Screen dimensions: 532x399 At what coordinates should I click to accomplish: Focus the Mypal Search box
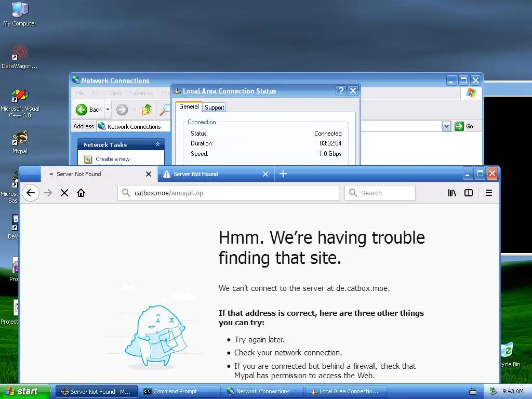pyautogui.click(x=380, y=193)
